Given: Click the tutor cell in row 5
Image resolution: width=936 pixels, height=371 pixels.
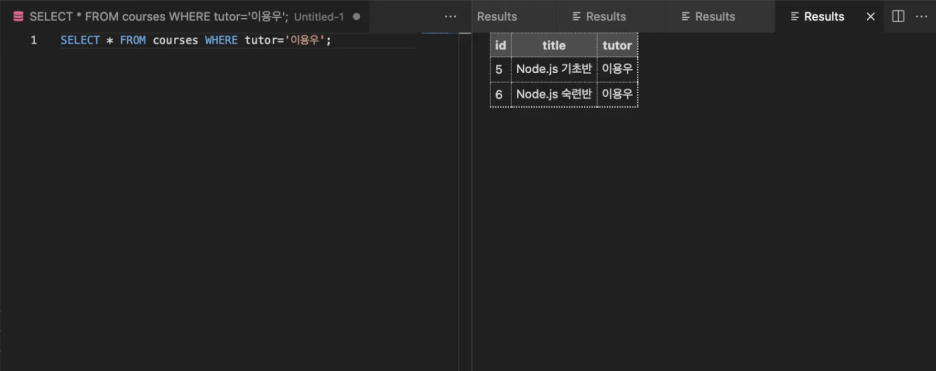Looking at the screenshot, I should coord(617,69).
